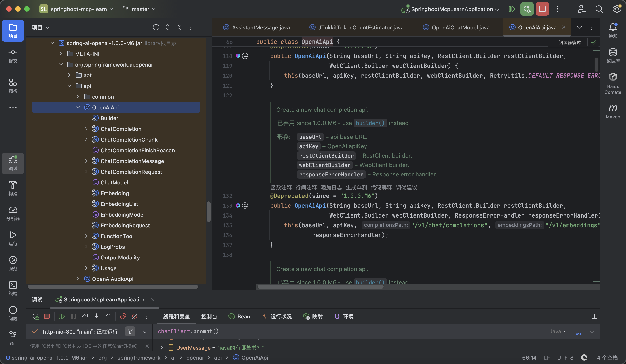Open the Database tool window

point(613,56)
